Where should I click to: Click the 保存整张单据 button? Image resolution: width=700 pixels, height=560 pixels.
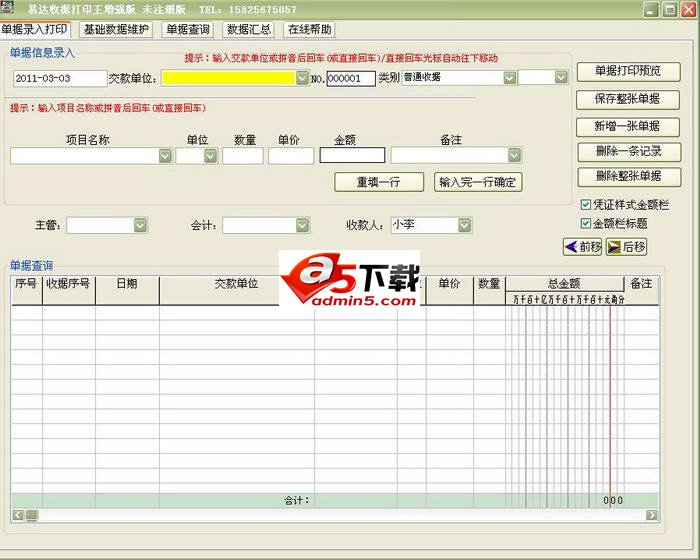pyautogui.click(x=628, y=100)
